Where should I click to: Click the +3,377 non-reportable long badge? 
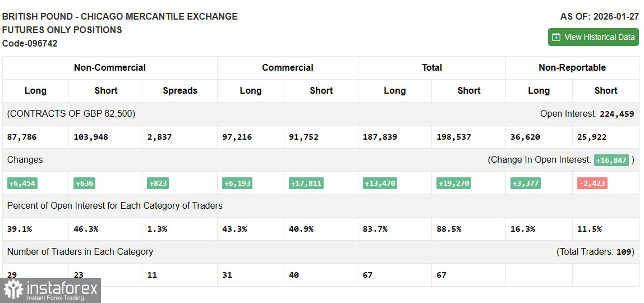(526, 183)
